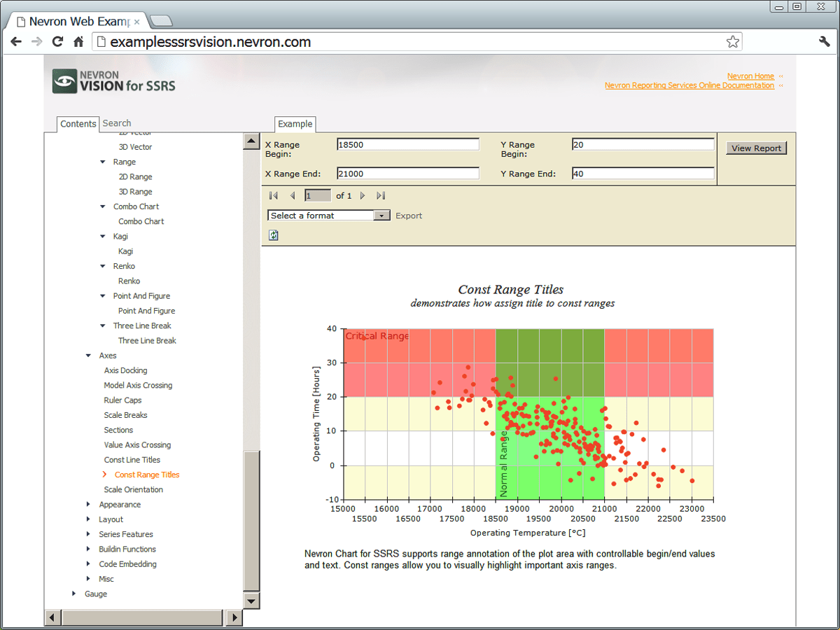Viewport: 840px width, 630px height.
Task: Switch to the Search tab
Action: click(116, 123)
